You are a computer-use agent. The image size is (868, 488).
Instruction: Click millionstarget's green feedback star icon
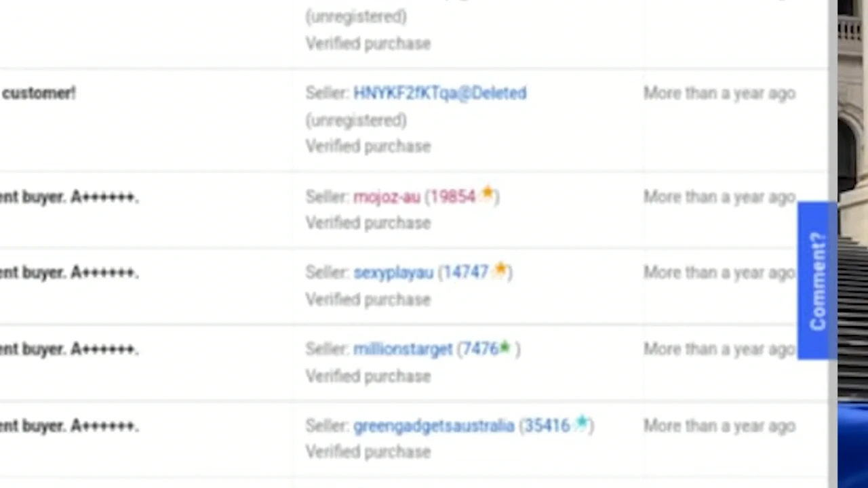tap(505, 348)
